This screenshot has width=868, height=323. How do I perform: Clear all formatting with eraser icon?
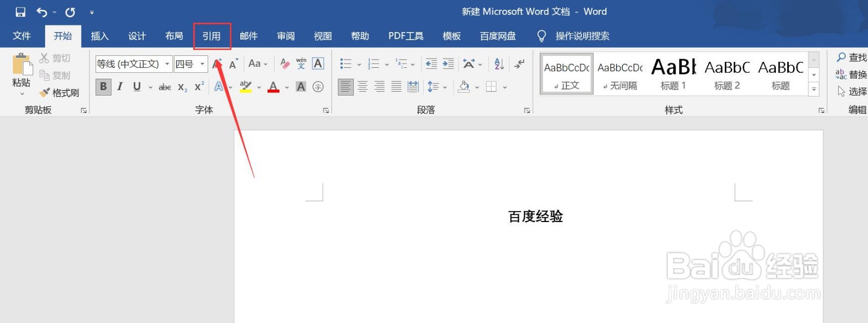click(285, 64)
